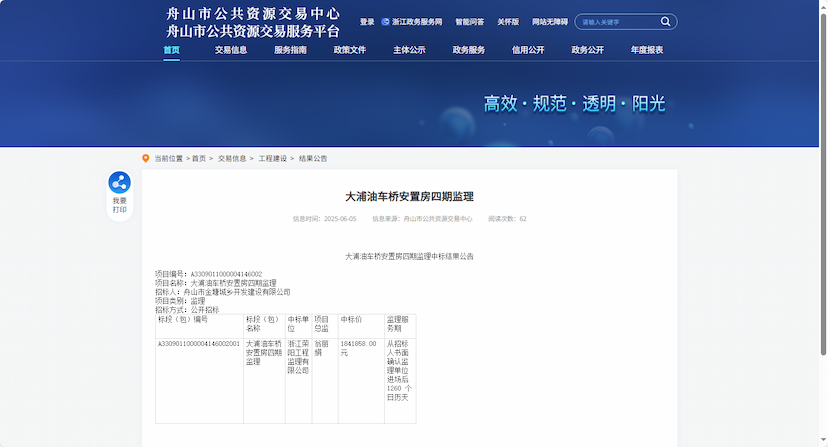Viewport: 828px width, 447px height.
Task: Click the 舟山市公共资源交易中心 site title
Action: 253,14
